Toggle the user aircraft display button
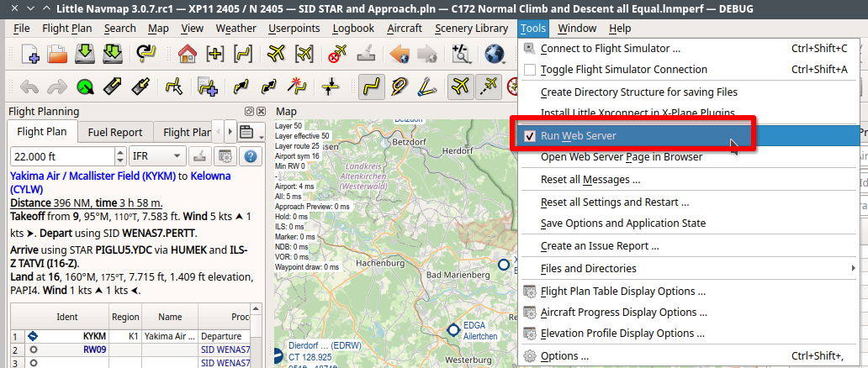 click(x=461, y=87)
